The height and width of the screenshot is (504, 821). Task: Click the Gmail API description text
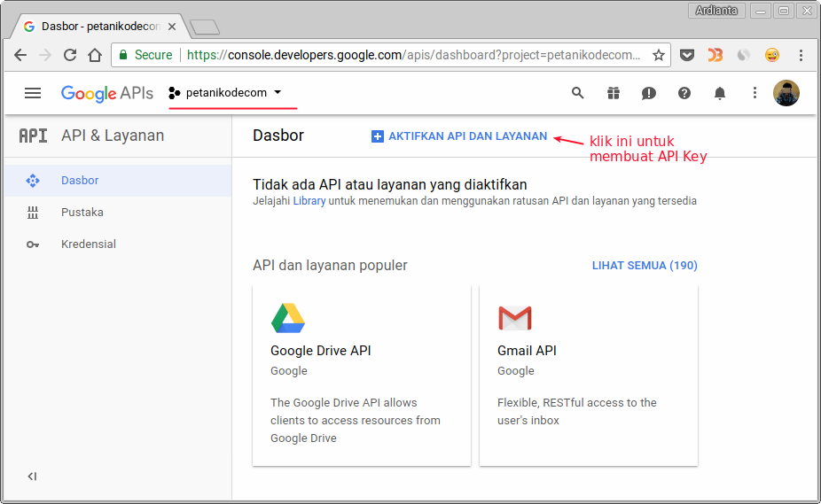[x=576, y=411]
